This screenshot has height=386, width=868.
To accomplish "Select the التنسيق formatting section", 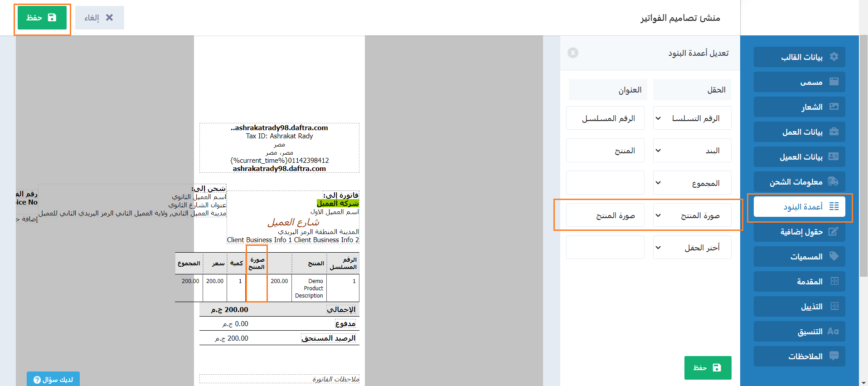I will 799,332.
